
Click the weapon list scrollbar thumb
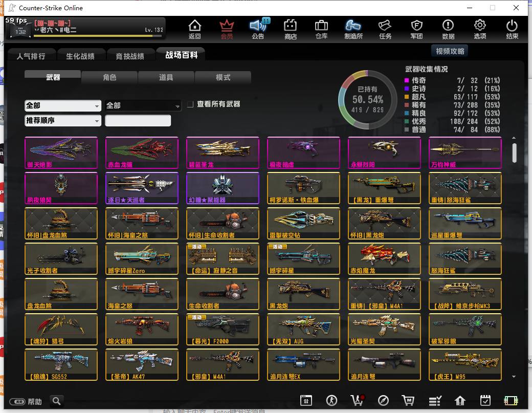pyautogui.click(x=515, y=153)
